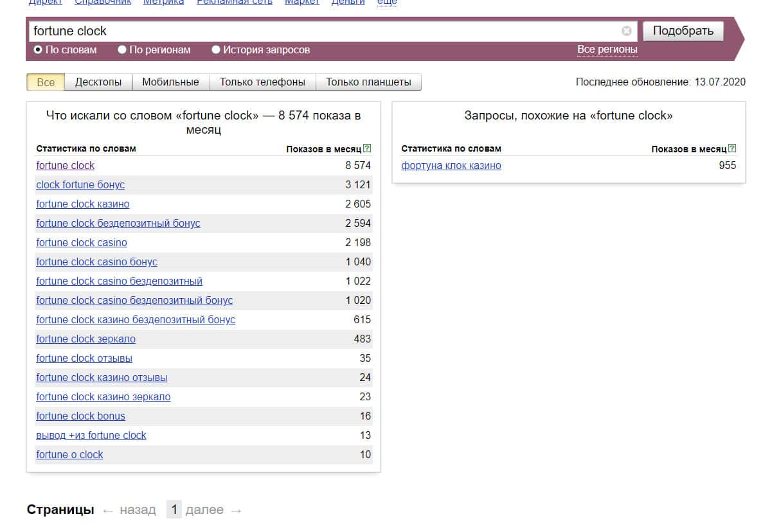This screenshot has width=781, height=532.
Task: Click into the 'fortune clock' search field
Action: [321, 31]
